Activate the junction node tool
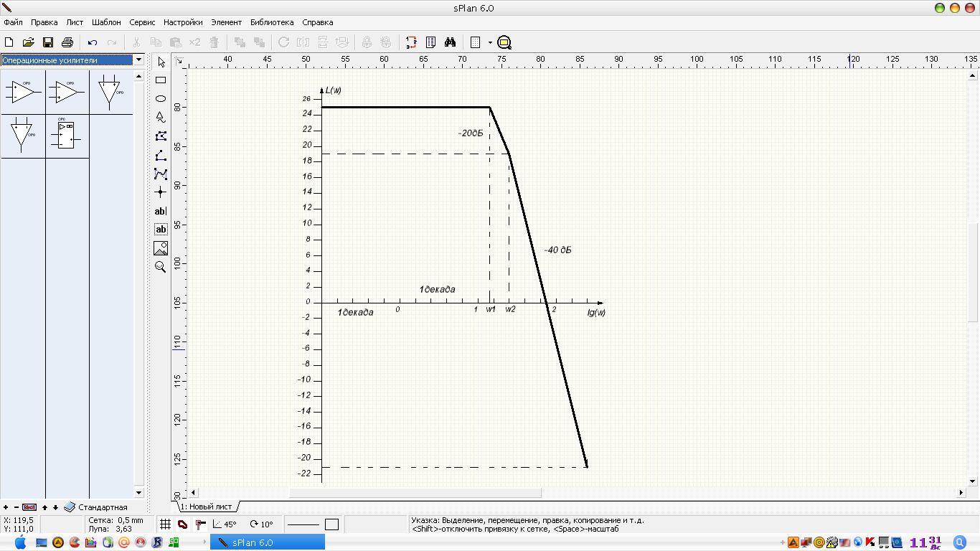980x551 pixels. pyautogui.click(x=161, y=192)
